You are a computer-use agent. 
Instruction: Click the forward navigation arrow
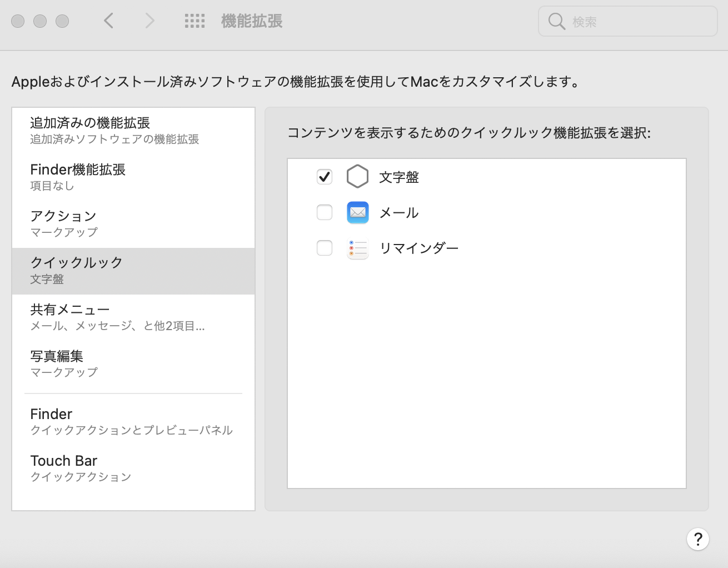149,21
